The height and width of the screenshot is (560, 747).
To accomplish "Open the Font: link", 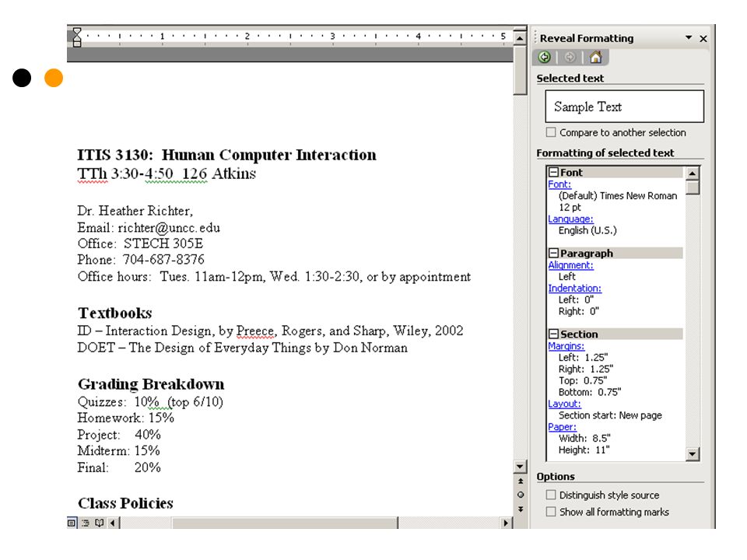I will pyautogui.click(x=559, y=184).
